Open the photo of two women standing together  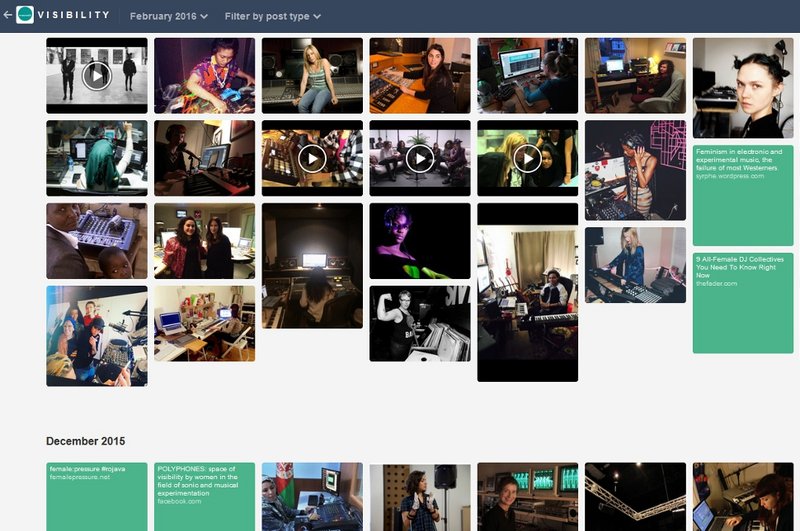tap(204, 241)
